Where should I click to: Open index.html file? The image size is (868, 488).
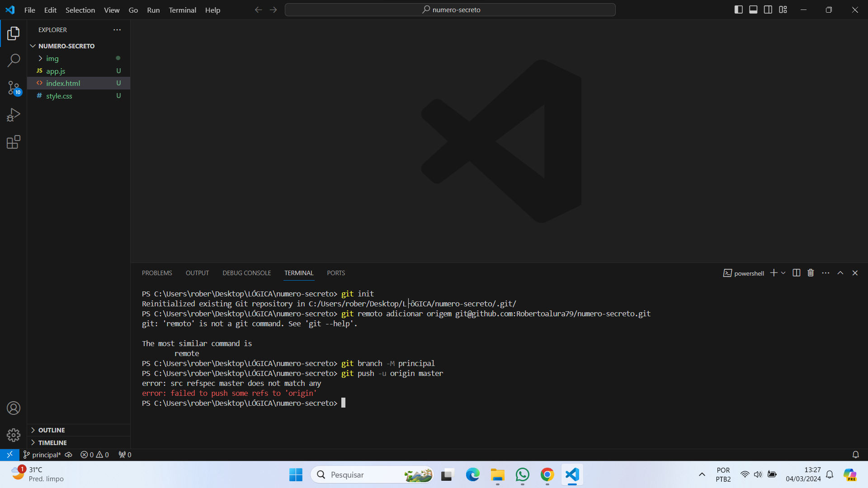tap(63, 83)
